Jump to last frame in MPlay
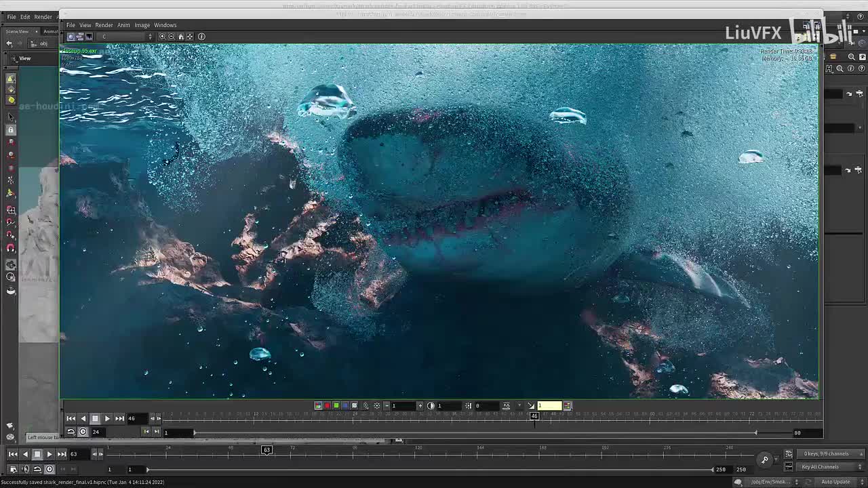 pyautogui.click(x=119, y=419)
